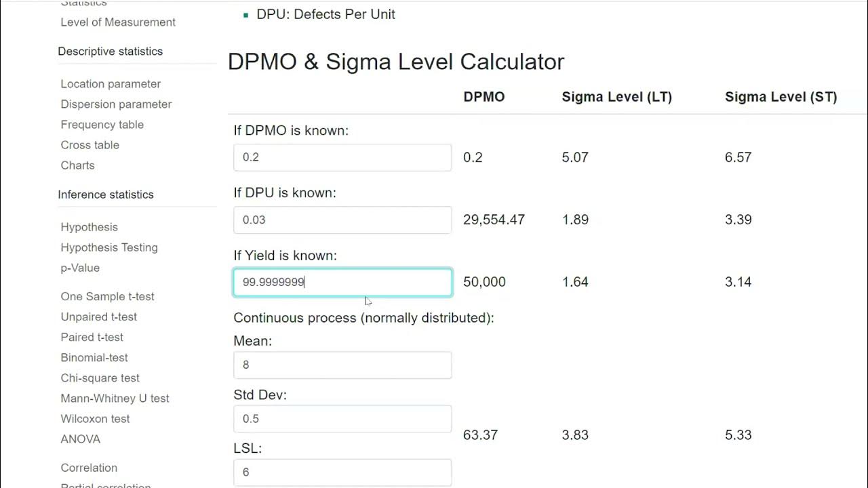Viewport: 868px width, 488px height.
Task: Open Chi-square test in sidebar
Action: (x=100, y=378)
